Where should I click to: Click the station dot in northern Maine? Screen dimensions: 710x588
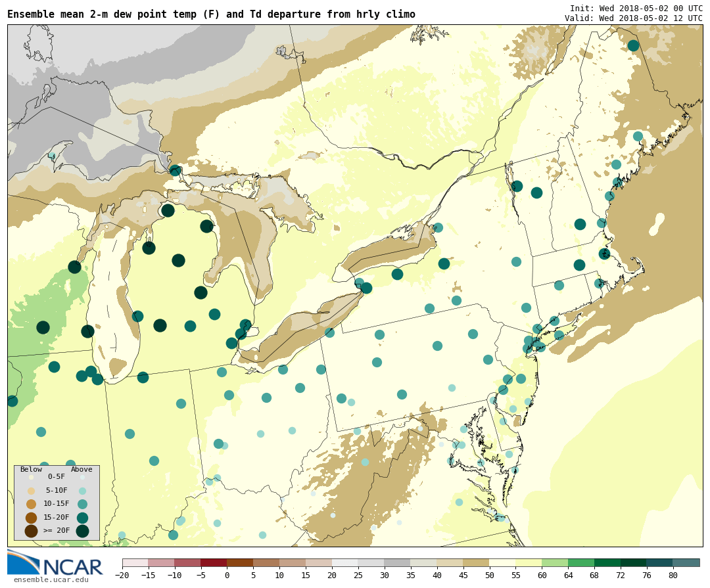[633, 45]
